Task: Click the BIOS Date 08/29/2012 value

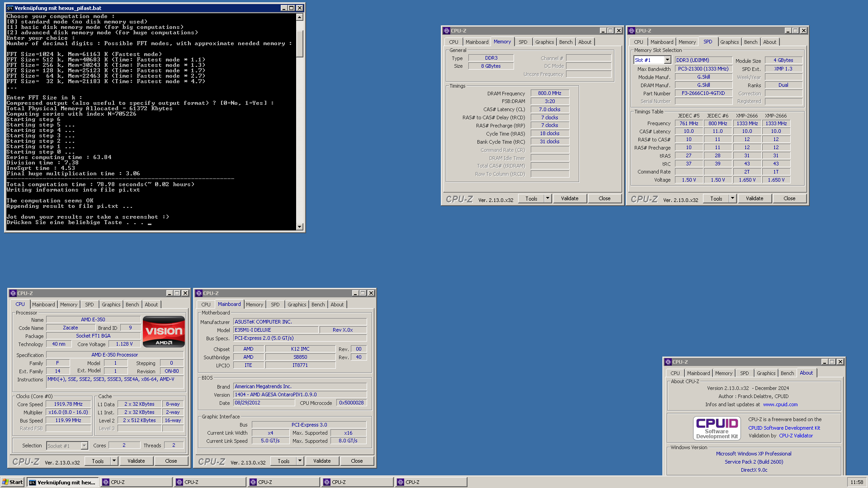Action: pos(264,403)
